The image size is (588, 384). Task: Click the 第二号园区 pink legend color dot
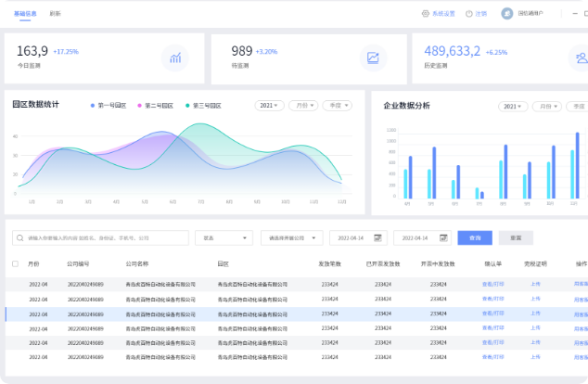click(x=139, y=106)
